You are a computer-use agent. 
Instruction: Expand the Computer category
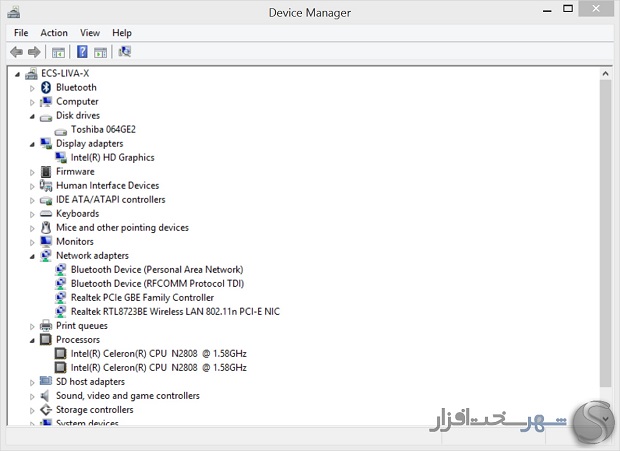click(x=32, y=102)
